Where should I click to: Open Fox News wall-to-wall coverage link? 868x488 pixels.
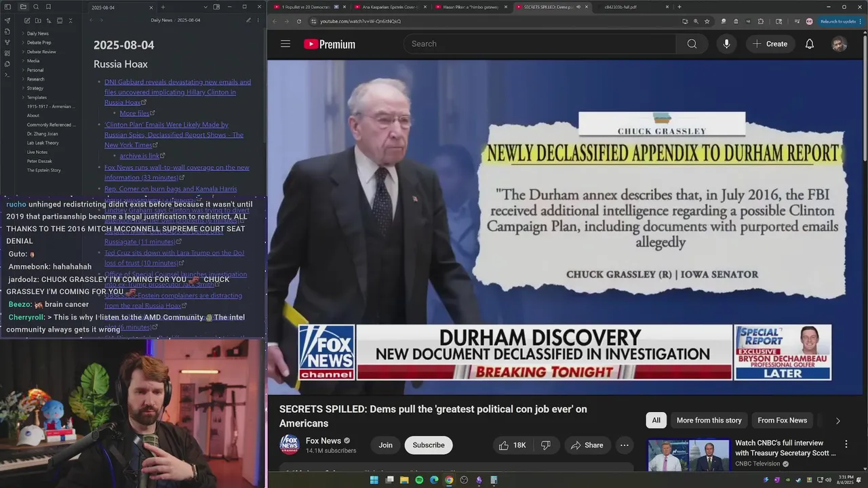[177, 172]
